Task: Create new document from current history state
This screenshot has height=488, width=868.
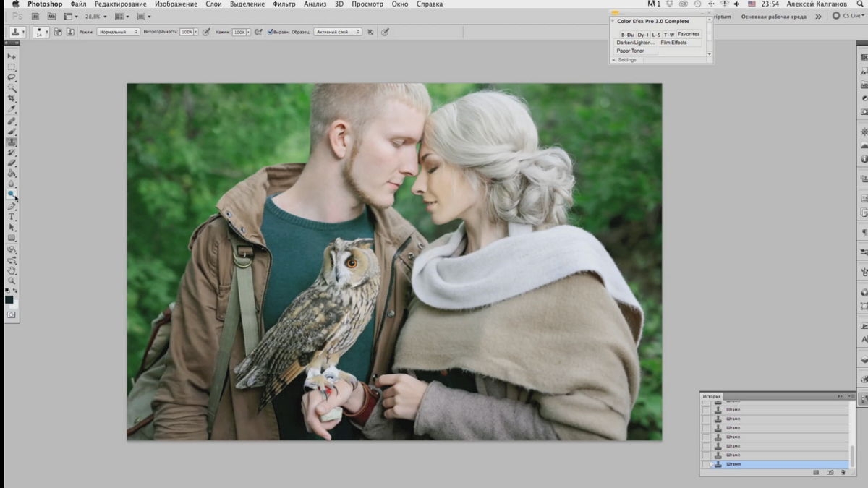Action: coord(816,472)
